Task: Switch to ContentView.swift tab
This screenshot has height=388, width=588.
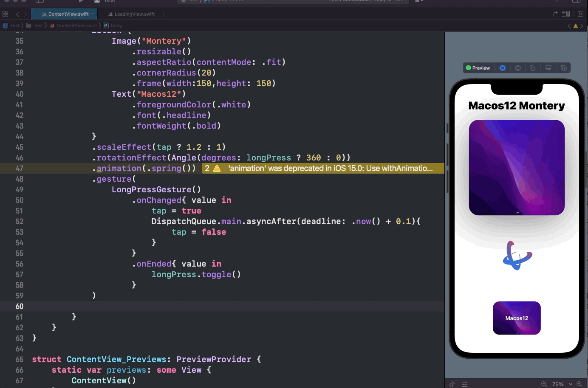Action: point(65,14)
